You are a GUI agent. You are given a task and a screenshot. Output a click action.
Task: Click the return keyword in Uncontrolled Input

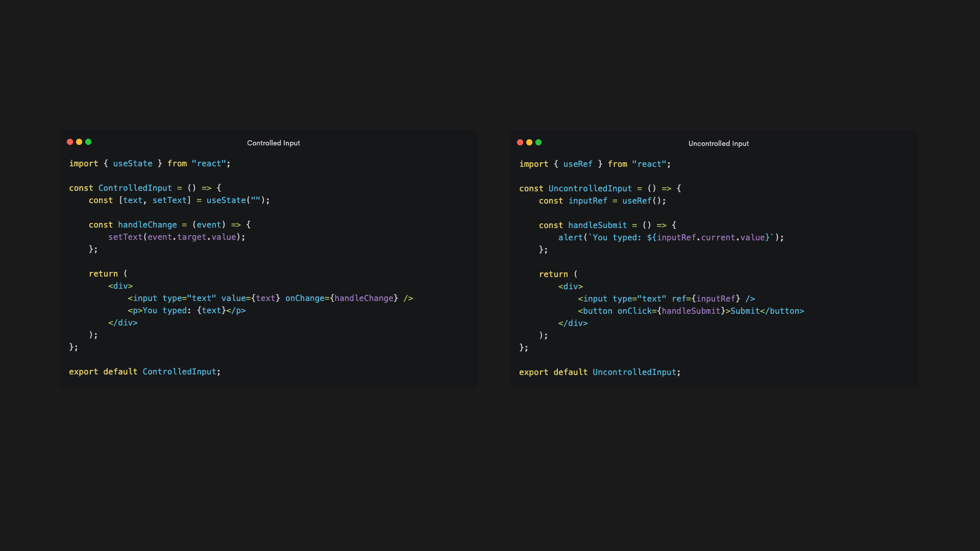(x=553, y=274)
